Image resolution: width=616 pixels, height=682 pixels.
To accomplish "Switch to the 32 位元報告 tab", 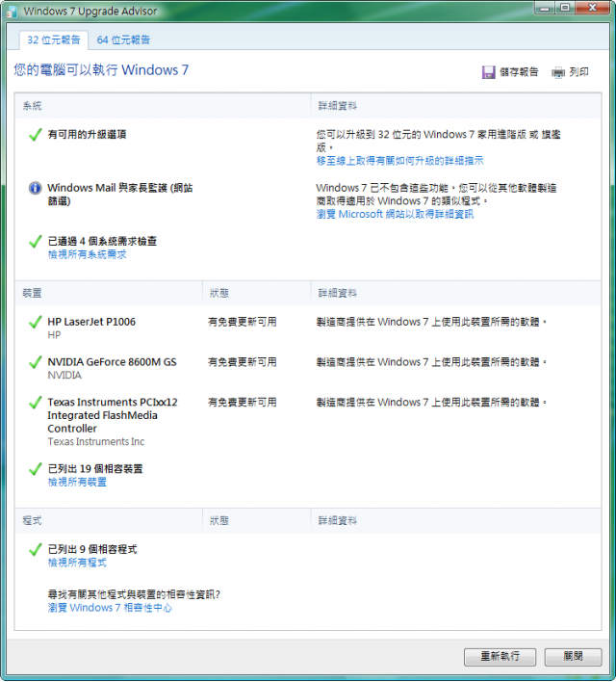I will (54, 40).
